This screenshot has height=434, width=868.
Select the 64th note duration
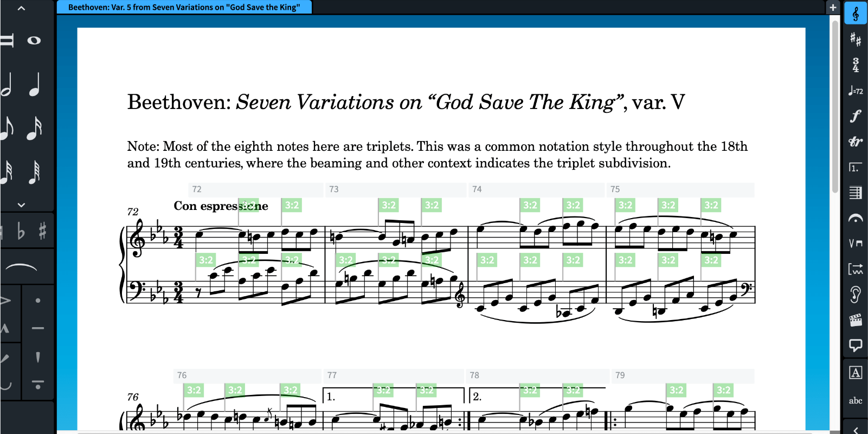coord(34,172)
